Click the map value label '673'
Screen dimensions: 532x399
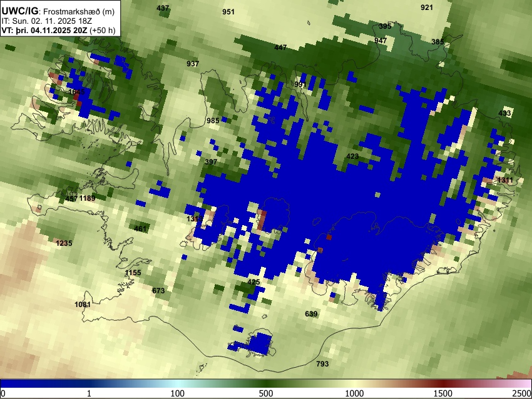(158, 291)
